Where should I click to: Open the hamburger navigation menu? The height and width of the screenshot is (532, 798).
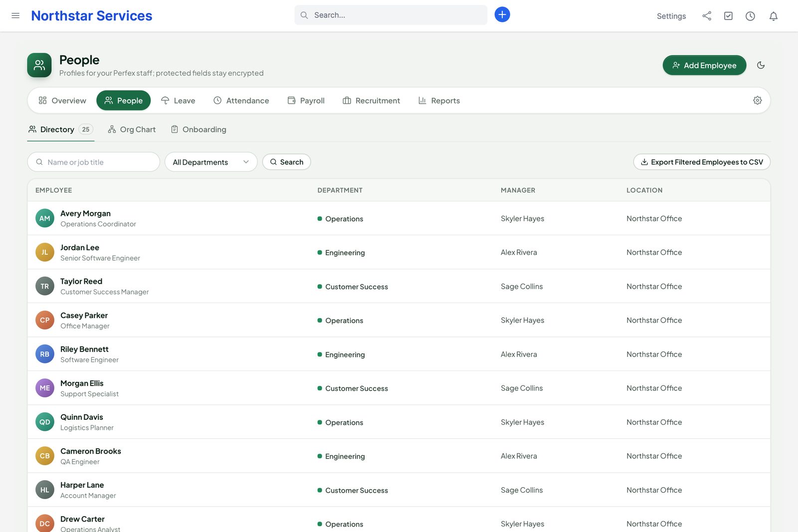point(15,15)
